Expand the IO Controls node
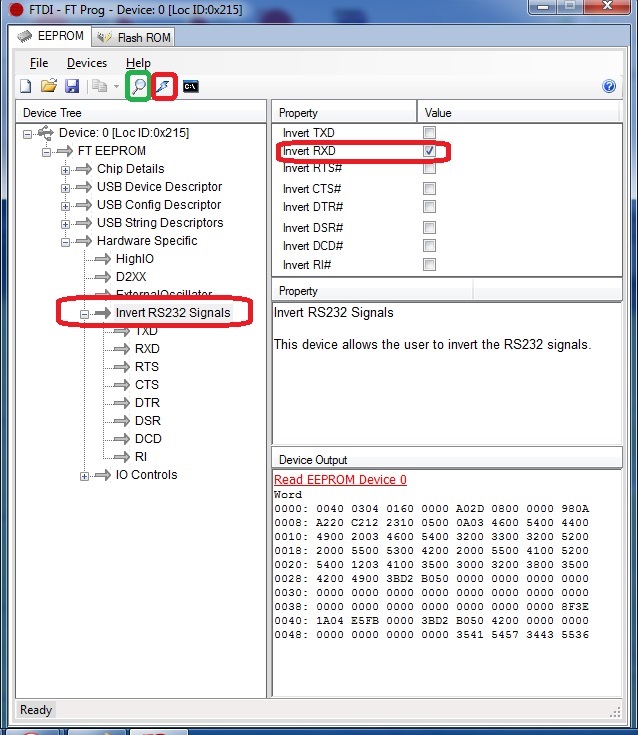 (x=84, y=477)
